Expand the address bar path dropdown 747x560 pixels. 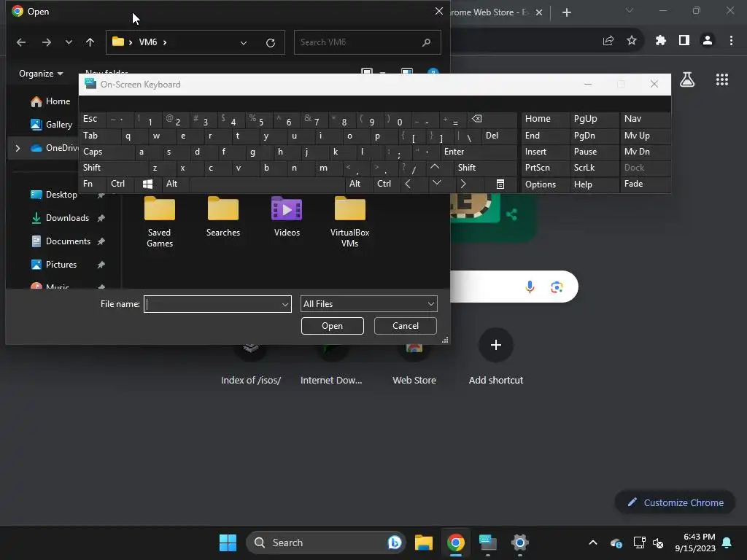click(x=244, y=43)
